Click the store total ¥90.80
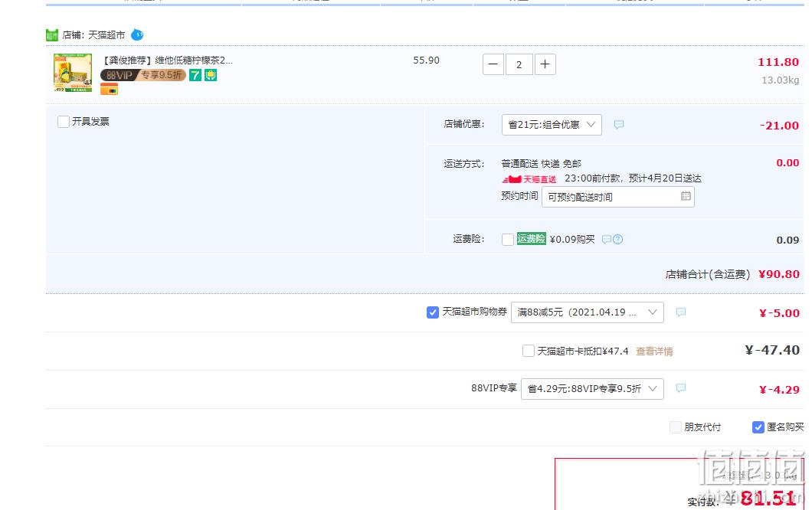Image resolution: width=812 pixels, height=510 pixels. point(779,274)
